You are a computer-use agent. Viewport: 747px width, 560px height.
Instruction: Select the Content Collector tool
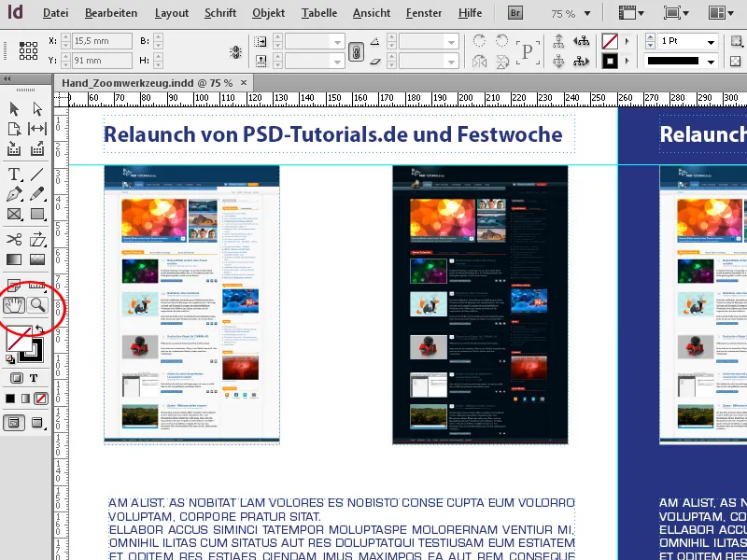pos(14,149)
